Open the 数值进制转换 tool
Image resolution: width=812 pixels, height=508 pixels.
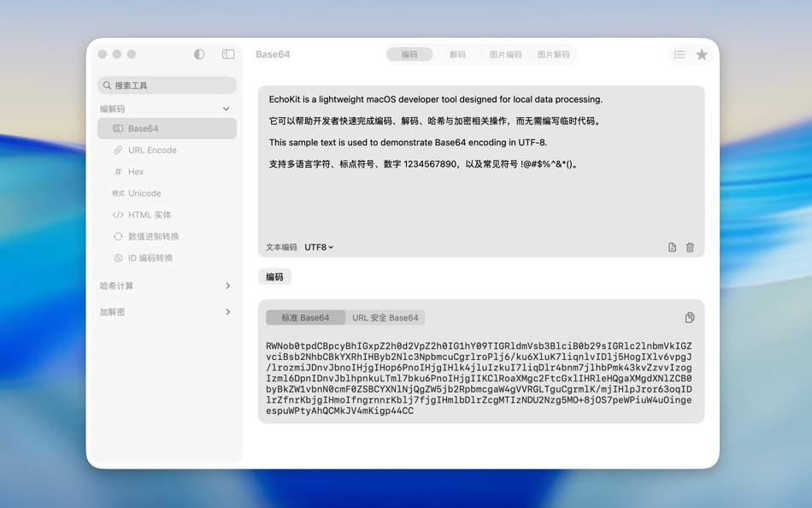167,236
